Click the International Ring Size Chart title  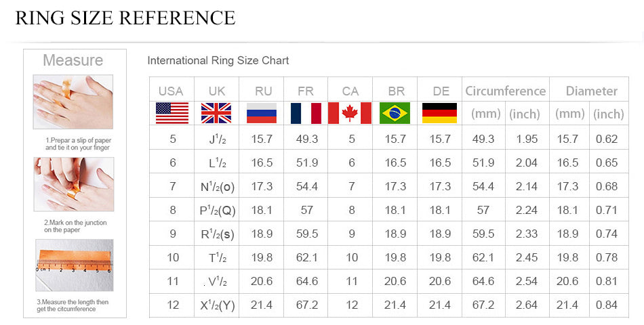pyautogui.click(x=218, y=61)
